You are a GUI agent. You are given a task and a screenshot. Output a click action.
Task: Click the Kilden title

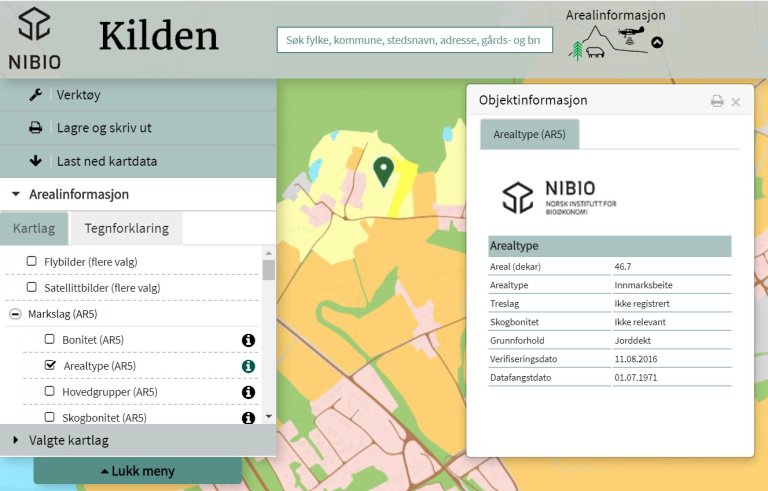point(159,36)
